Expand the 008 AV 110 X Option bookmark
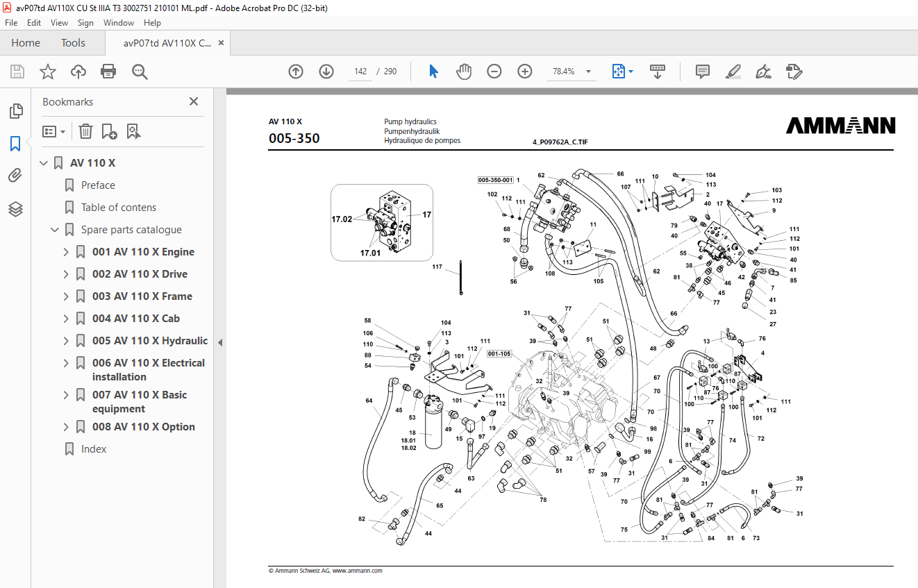This screenshot has width=918, height=588. [x=66, y=427]
